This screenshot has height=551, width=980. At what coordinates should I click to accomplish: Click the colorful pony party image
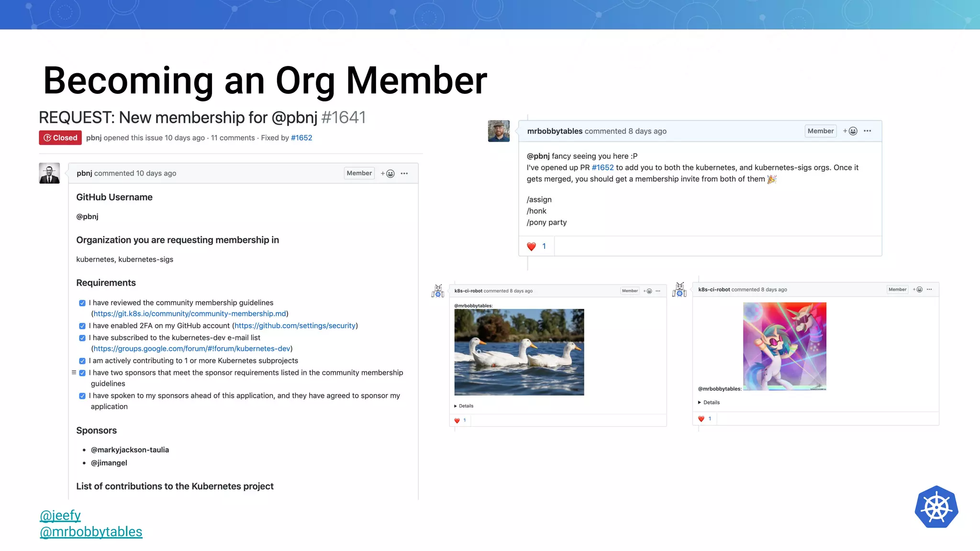coord(785,346)
